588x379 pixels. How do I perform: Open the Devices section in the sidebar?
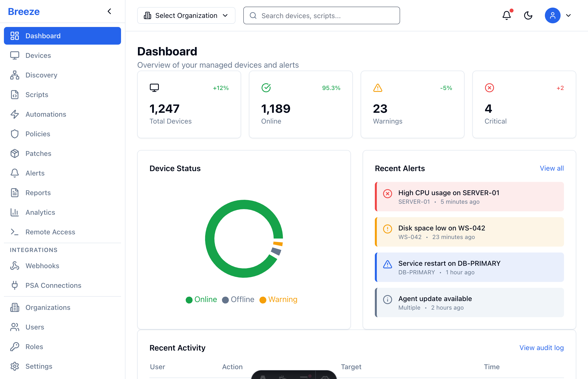38,55
